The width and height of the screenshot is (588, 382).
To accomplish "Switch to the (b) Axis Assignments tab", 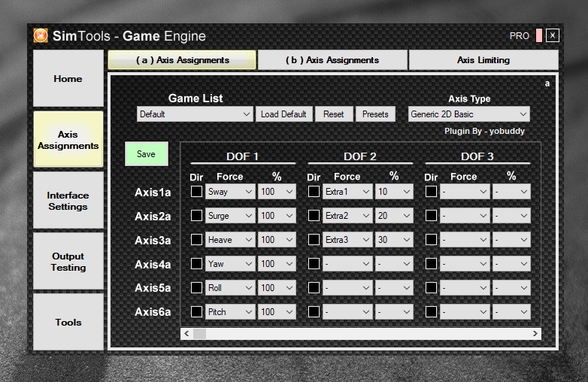I will pos(332,60).
